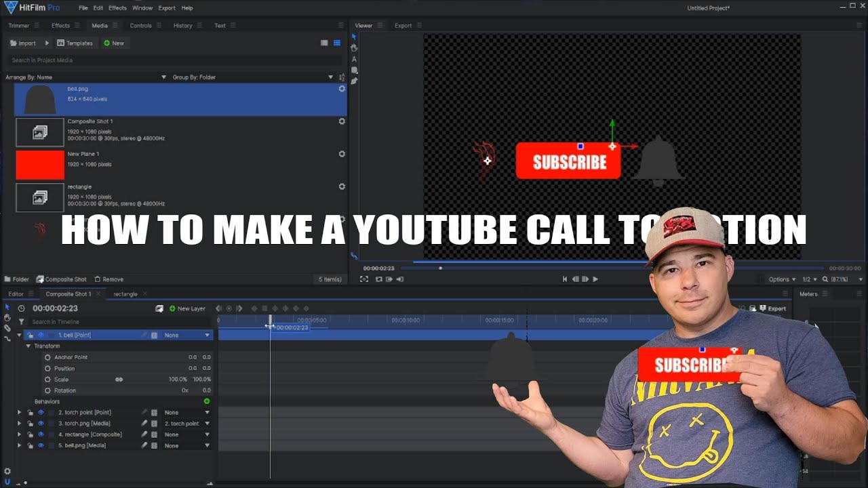Click the filter funnel icon in timeline

coord(22,322)
